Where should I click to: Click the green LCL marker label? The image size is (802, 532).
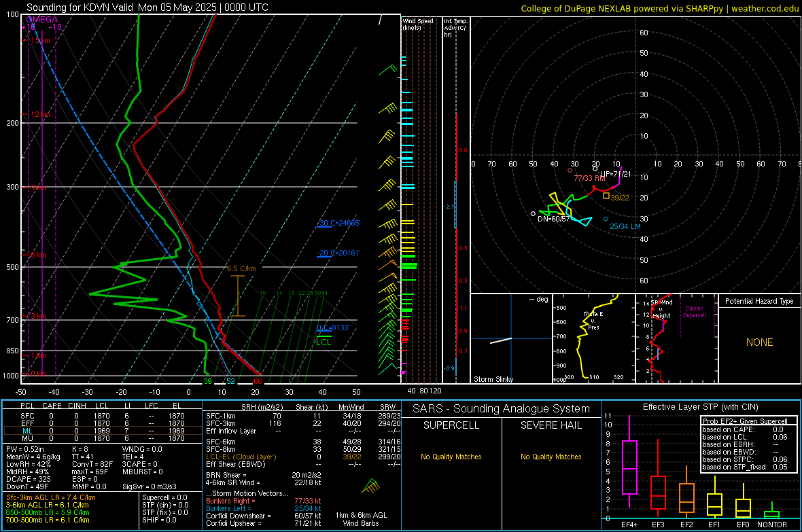pos(324,342)
